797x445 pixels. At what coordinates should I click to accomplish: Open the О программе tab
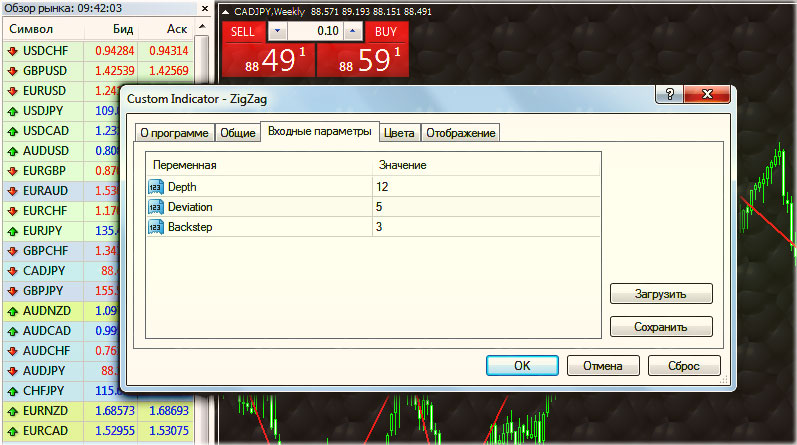174,133
